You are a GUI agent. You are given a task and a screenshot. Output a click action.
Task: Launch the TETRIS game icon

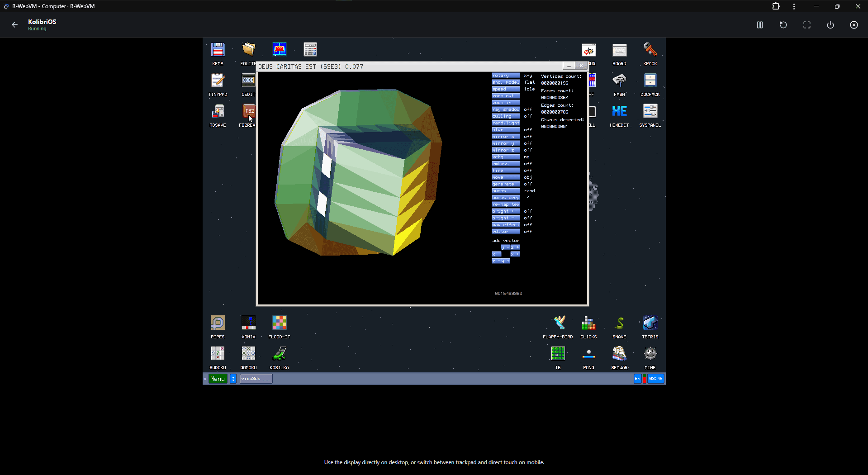650,323
